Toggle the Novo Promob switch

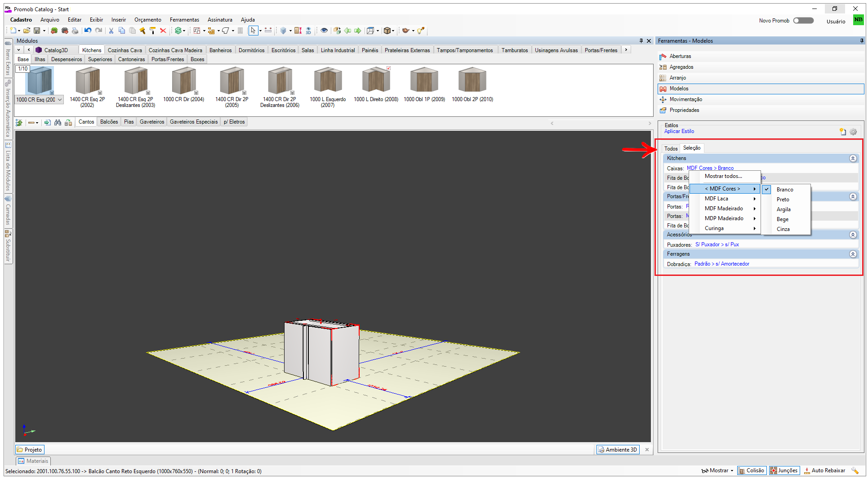803,21
